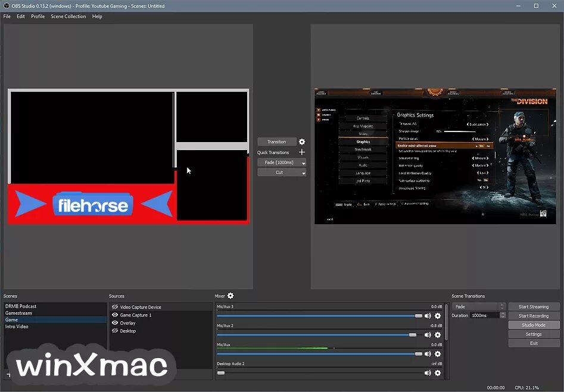564x392 pixels.
Task: Select the Gamestream scene
Action: pyautogui.click(x=55, y=313)
